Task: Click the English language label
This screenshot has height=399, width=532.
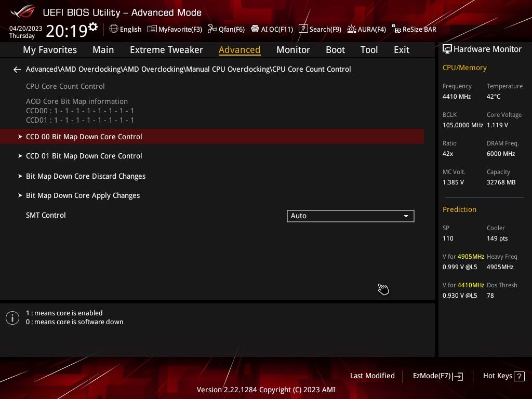Action: (x=130, y=29)
